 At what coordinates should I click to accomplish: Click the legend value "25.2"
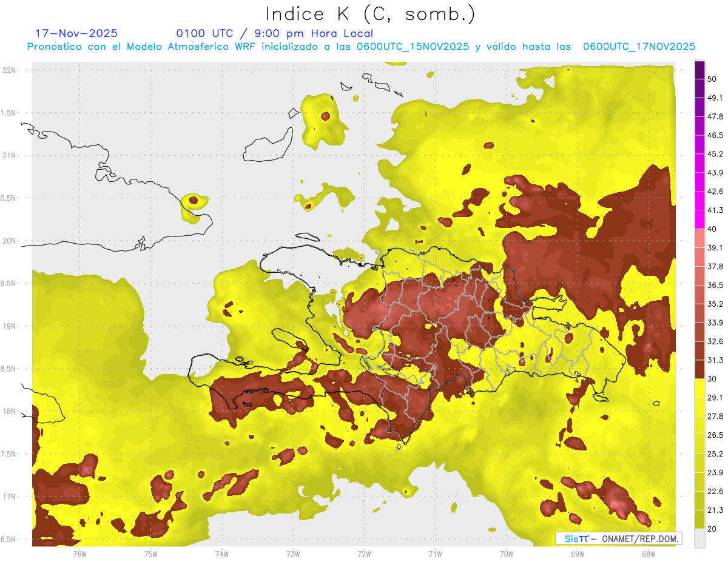point(715,454)
